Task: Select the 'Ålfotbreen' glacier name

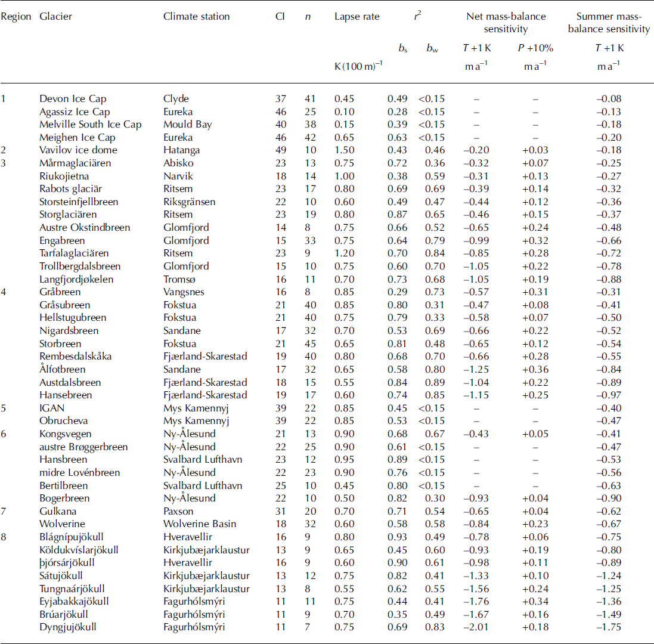Action: click(x=63, y=369)
